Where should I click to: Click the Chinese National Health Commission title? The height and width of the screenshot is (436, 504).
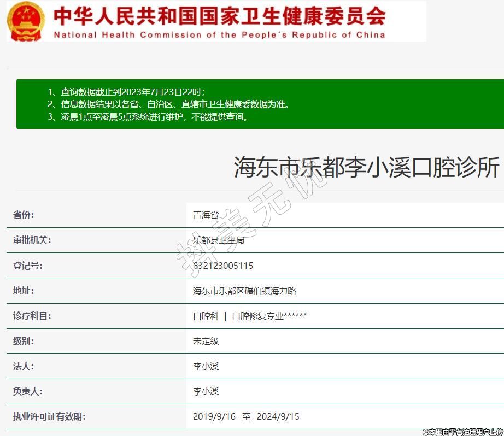(x=219, y=16)
